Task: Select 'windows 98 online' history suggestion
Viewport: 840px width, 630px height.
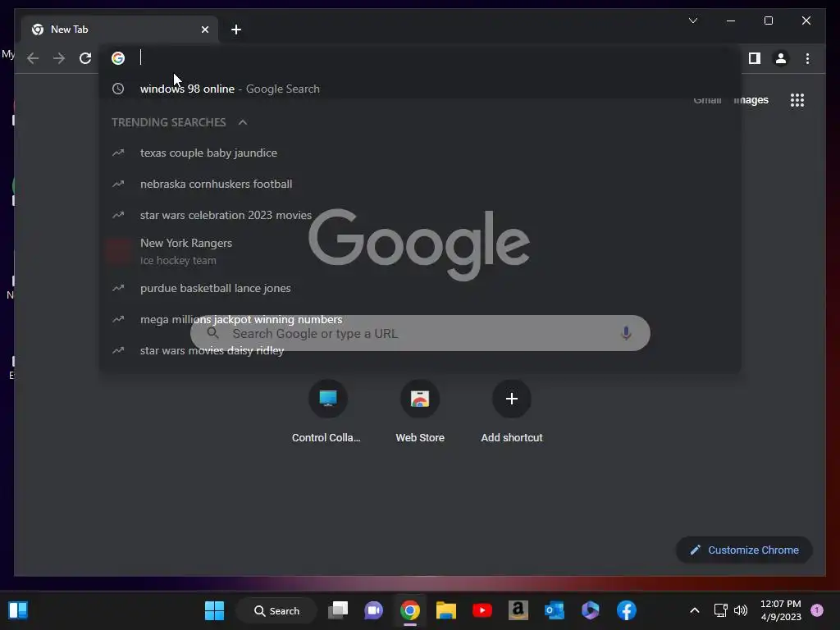Action: coord(421,89)
